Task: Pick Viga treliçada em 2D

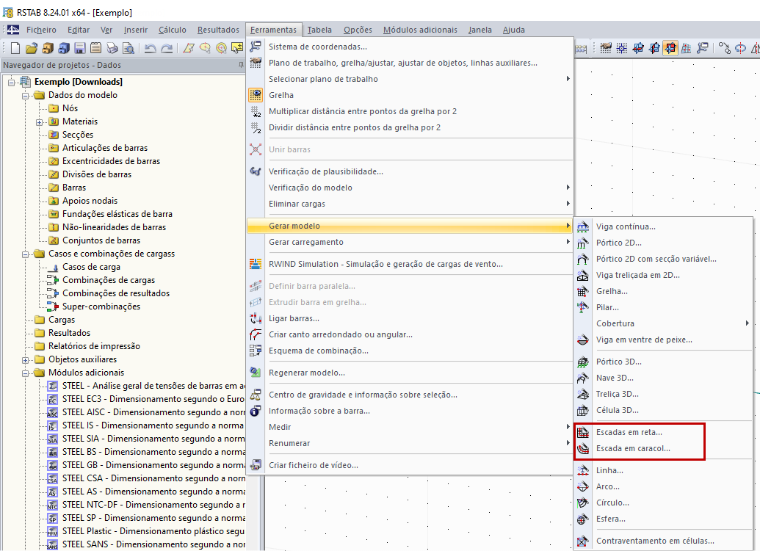Action: (x=663, y=275)
